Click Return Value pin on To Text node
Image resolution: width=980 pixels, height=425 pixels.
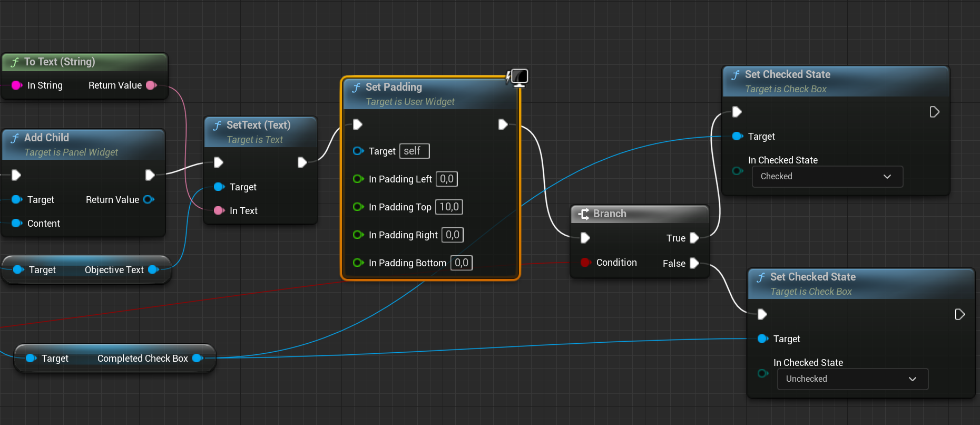click(x=152, y=85)
